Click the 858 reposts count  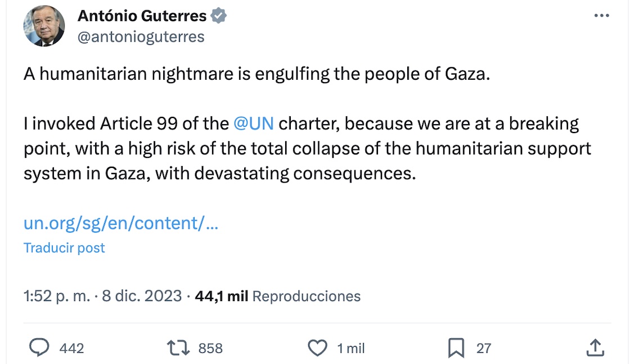click(x=210, y=348)
